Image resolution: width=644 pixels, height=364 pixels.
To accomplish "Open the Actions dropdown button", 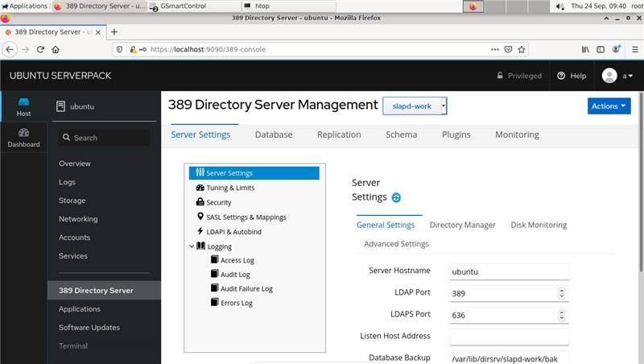I will pyautogui.click(x=609, y=106).
